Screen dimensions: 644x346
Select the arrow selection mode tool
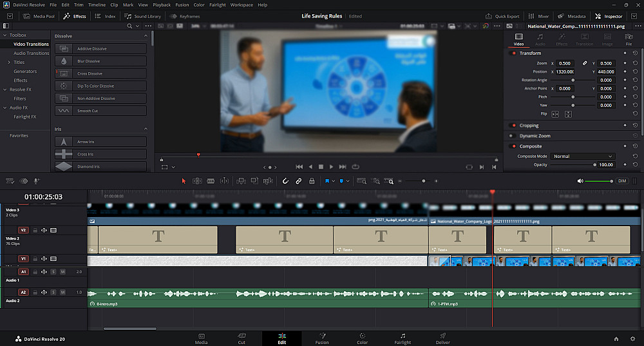(184, 181)
